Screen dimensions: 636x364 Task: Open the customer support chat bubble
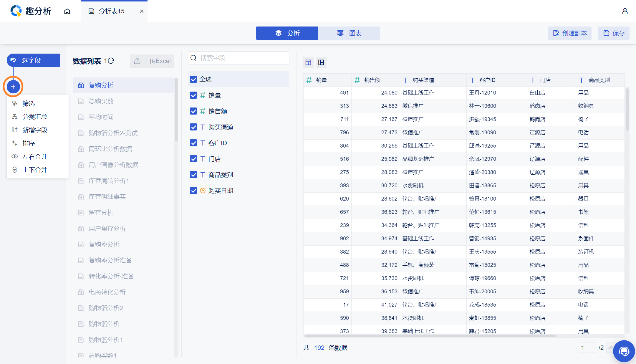point(624,351)
